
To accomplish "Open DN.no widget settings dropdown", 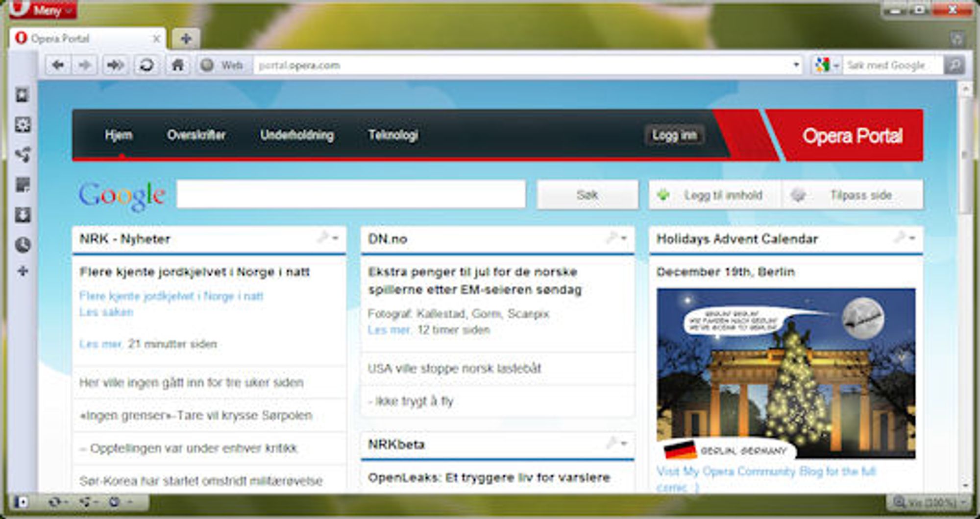I will pos(617,238).
